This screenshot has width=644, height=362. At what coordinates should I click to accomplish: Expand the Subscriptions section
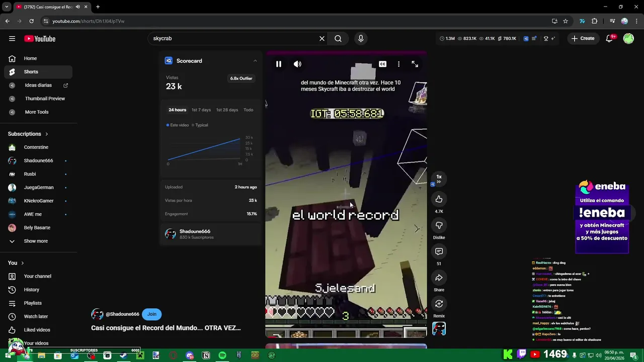[x=28, y=134]
